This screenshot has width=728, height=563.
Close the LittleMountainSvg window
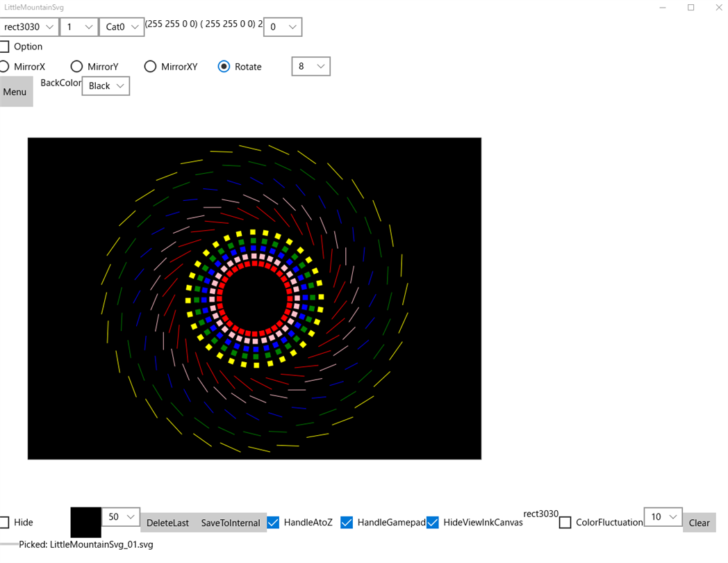[x=718, y=8]
